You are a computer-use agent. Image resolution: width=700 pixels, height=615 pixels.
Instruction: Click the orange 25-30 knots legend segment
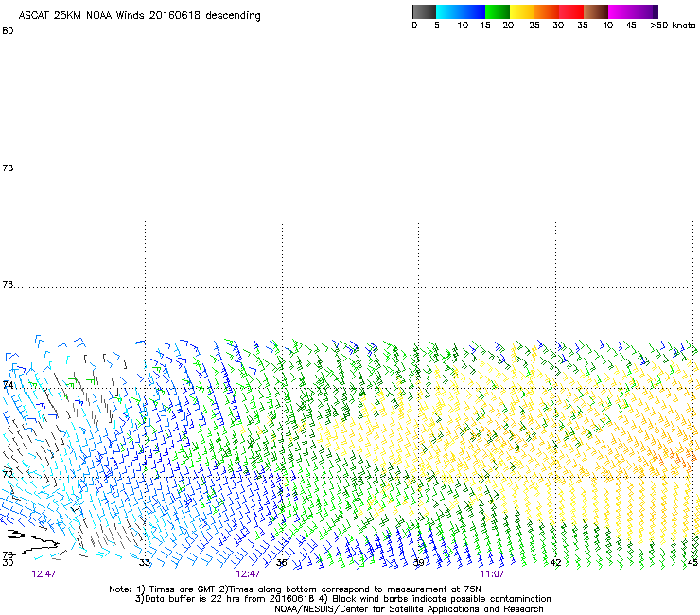pyautogui.click(x=547, y=11)
